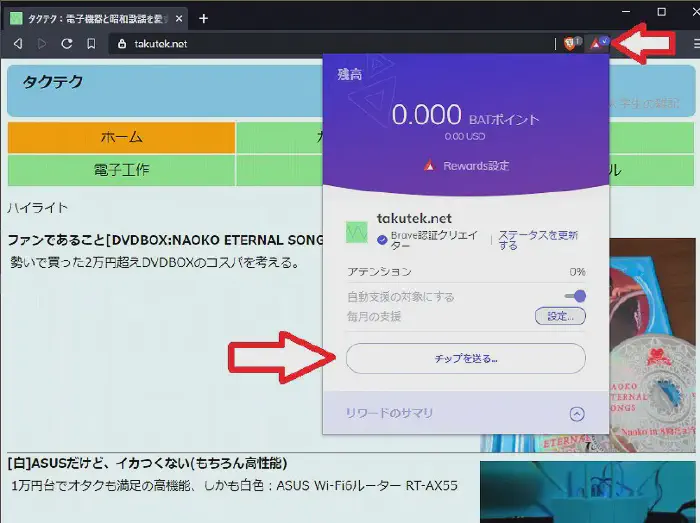Open the 電子工作 navigation menu item
700x523 pixels.
pyautogui.click(x=121, y=170)
